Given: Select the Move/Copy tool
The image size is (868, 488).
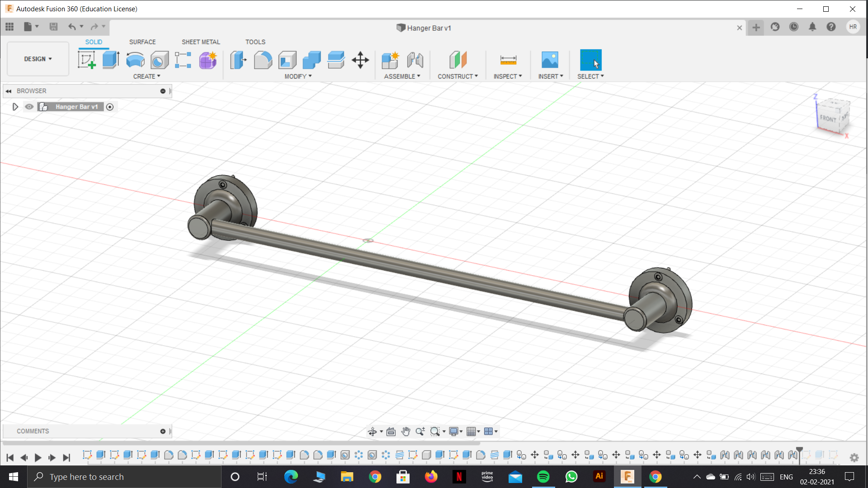Looking at the screenshot, I should click(x=360, y=60).
